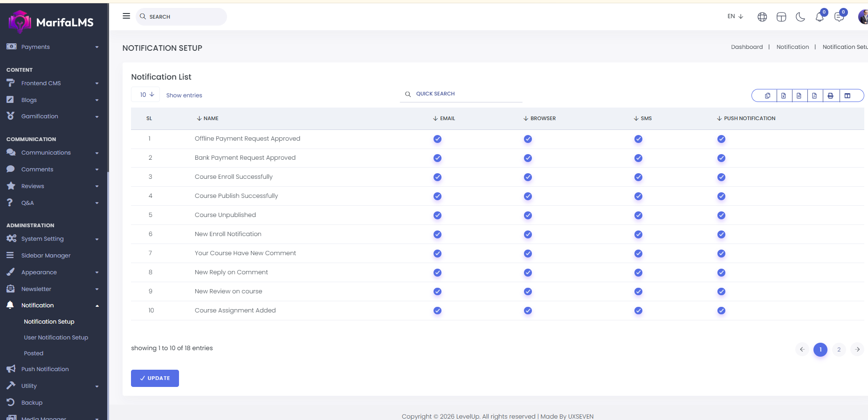Screen dimensions: 868x420
Task: Toggle Push Notification for Course Assignment Added
Action: pyautogui.click(x=721, y=311)
